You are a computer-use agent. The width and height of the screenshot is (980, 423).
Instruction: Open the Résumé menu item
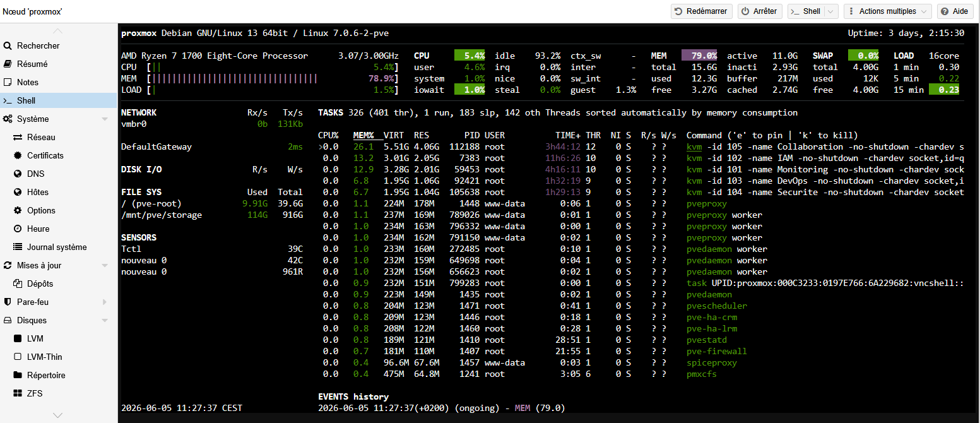click(x=59, y=64)
